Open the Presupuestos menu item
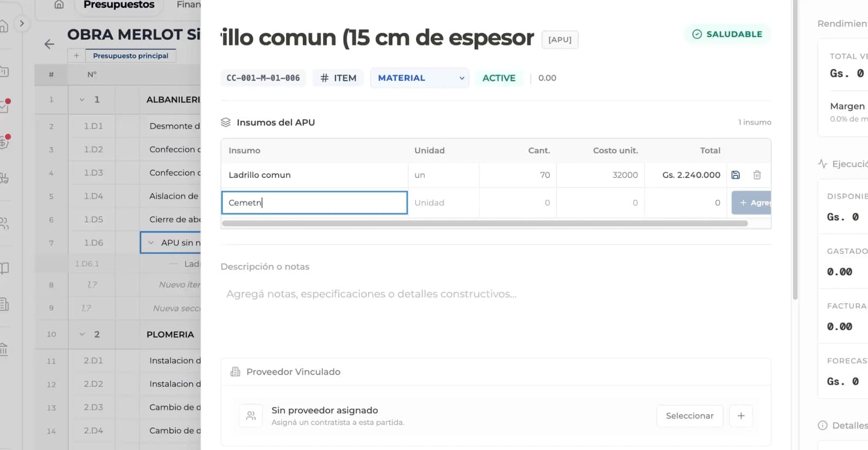 point(119,5)
